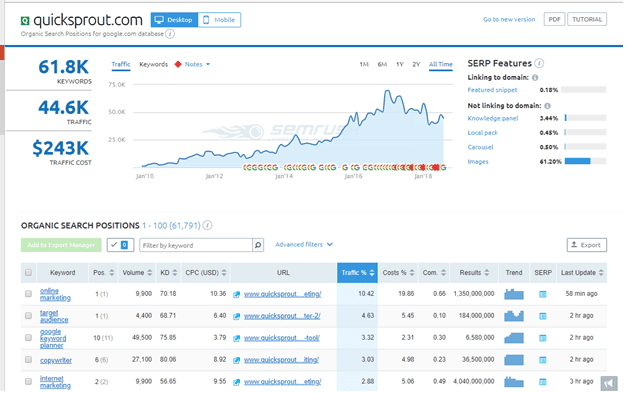Open the copywriter keyword link
630x393 pixels.
pos(56,360)
